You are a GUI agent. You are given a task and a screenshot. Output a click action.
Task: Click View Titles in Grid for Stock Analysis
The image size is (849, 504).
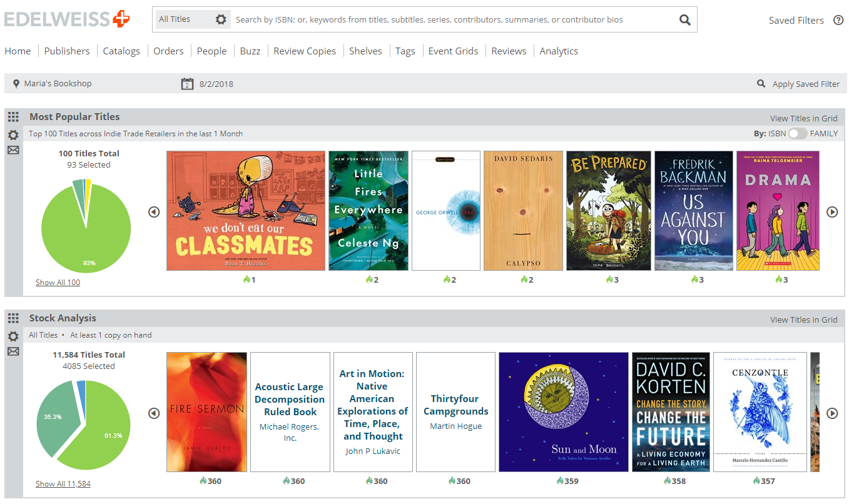tap(804, 320)
